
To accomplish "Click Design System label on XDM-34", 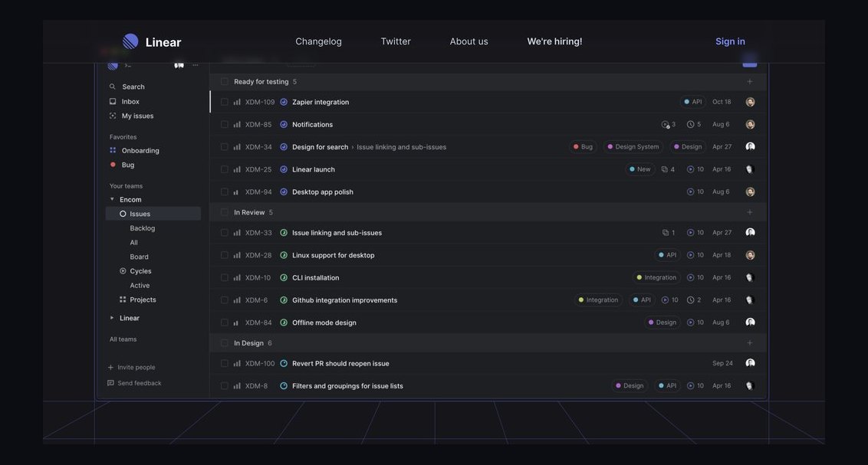I will 633,147.
